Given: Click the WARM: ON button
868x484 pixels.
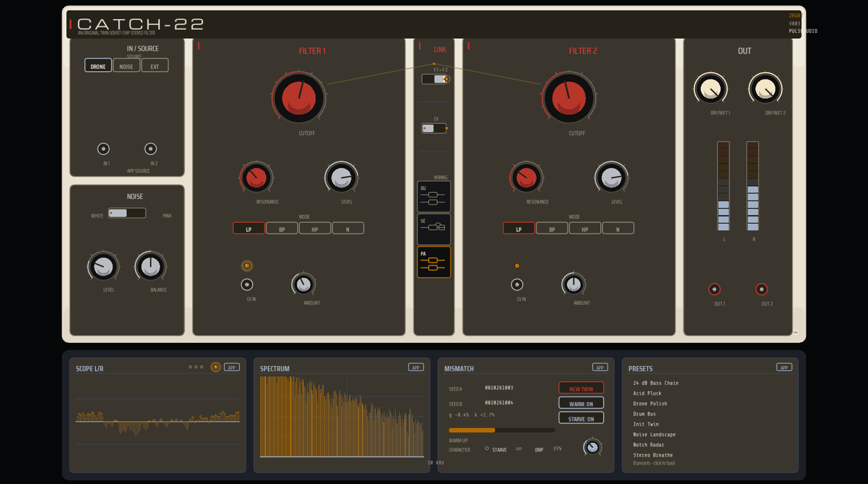Looking at the screenshot, I should click(x=581, y=403).
